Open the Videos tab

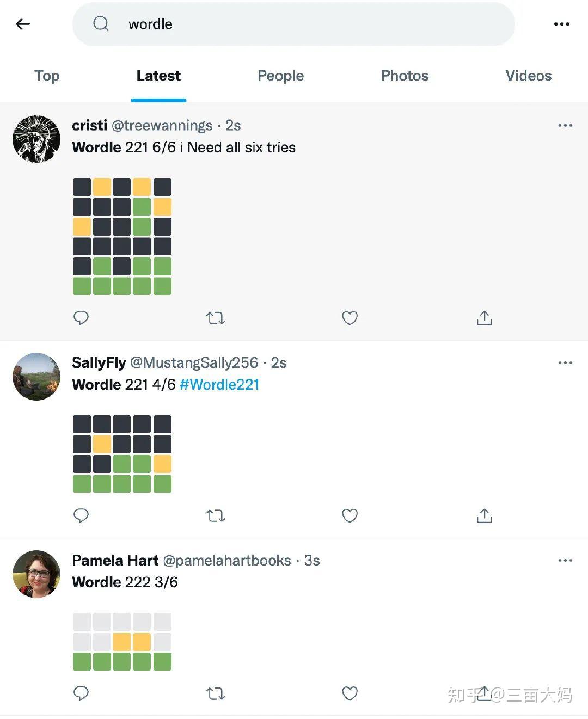pos(528,76)
